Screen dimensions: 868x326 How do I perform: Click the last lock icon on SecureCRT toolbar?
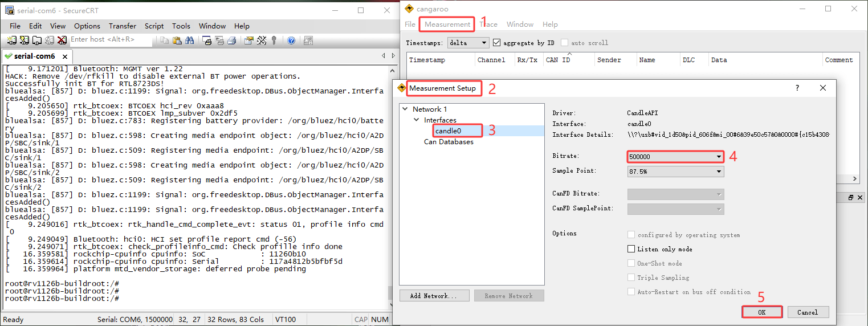tap(308, 40)
